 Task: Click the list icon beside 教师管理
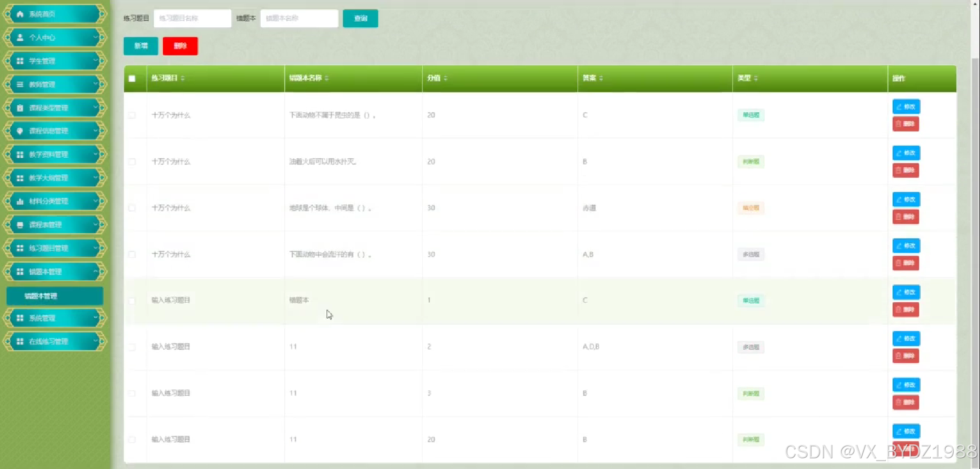click(x=20, y=84)
